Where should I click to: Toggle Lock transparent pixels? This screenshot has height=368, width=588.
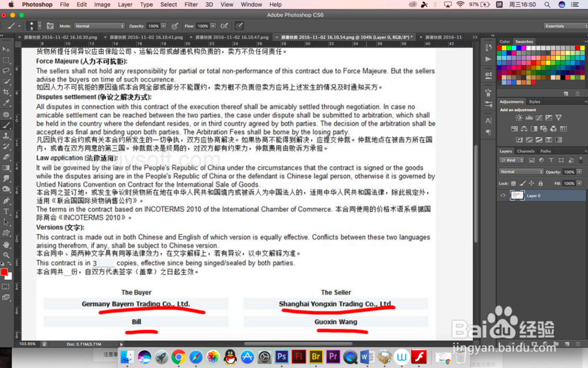[513, 183]
